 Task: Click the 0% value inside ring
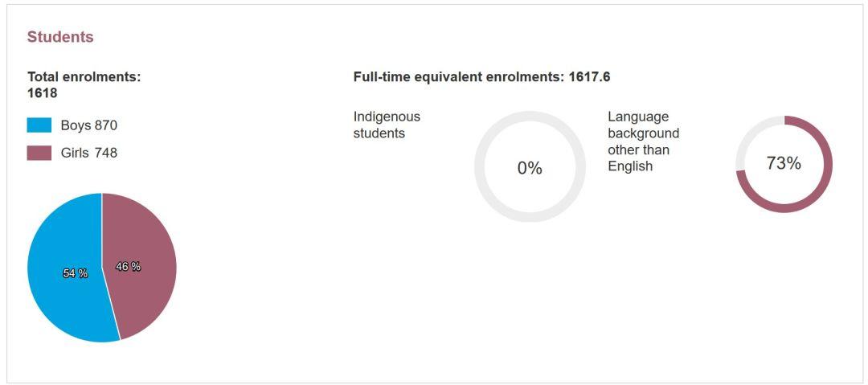pos(530,168)
